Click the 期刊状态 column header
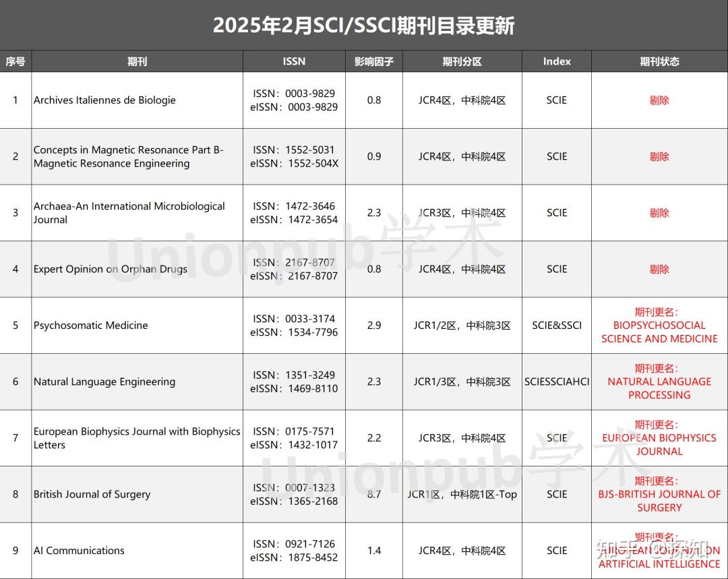 coord(659,61)
